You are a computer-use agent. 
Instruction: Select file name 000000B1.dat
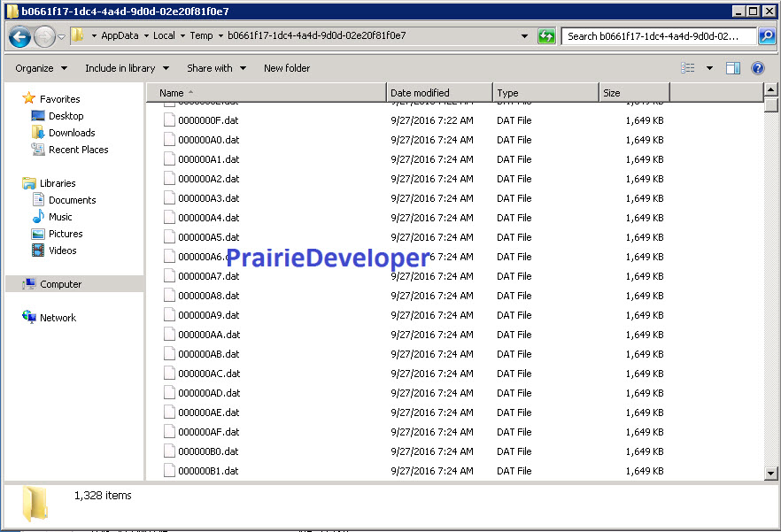click(208, 471)
